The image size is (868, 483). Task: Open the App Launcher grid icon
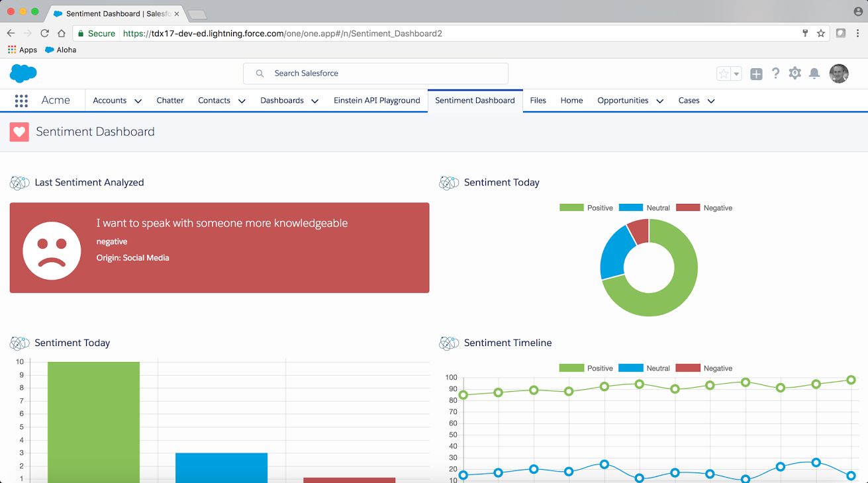pos(21,101)
